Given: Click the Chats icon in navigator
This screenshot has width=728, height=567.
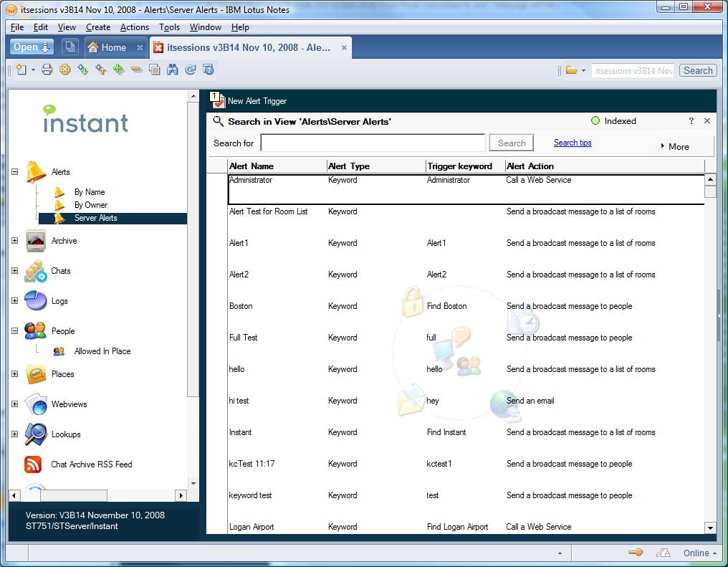Looking at the screenshot, I should pyautogui.click(x=36, y=271).
